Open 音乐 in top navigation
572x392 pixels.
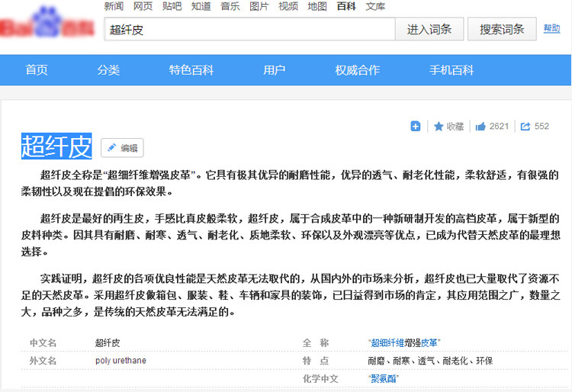(230, 6)
